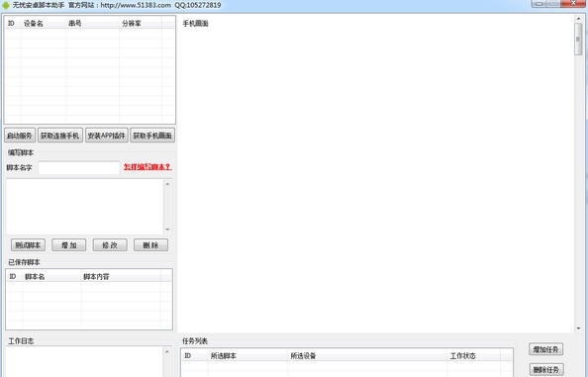
Task: Click the 串号 column header
Action: click(93, 23)
